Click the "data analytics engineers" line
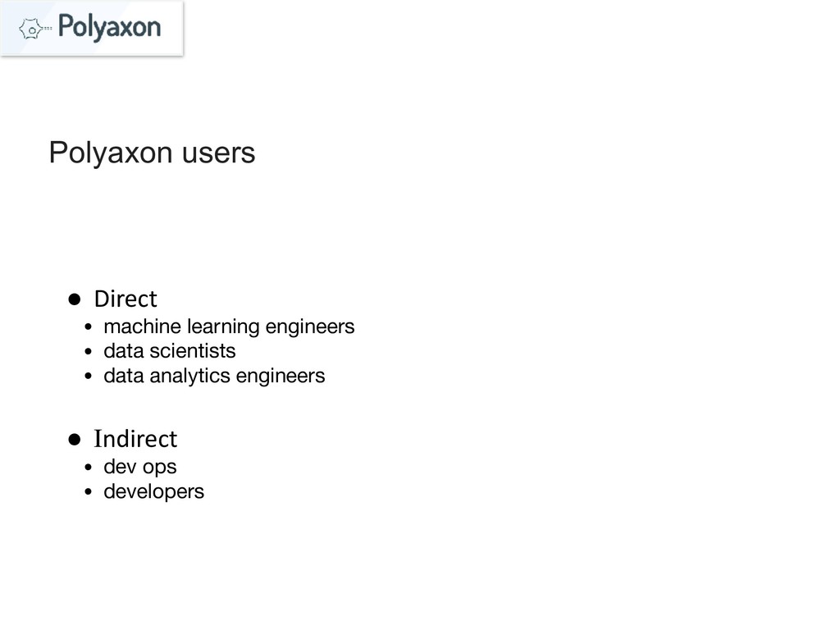840x630 pixels. point(214,376)
